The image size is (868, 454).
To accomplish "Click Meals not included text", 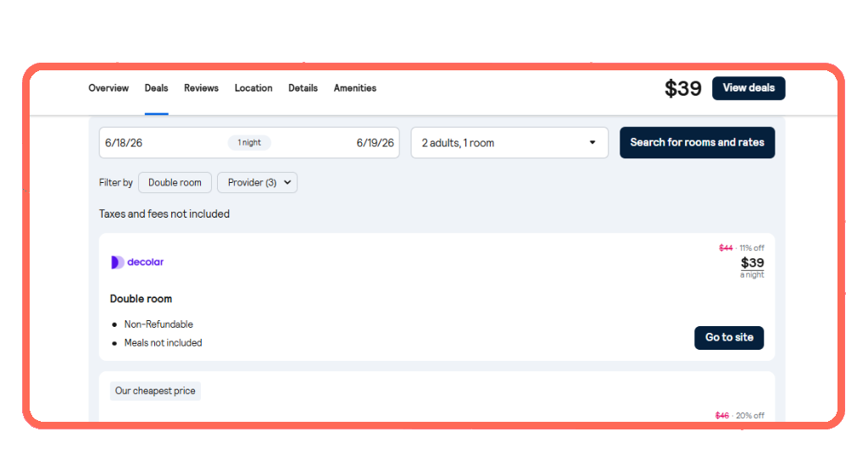I will tap(164, 343).
